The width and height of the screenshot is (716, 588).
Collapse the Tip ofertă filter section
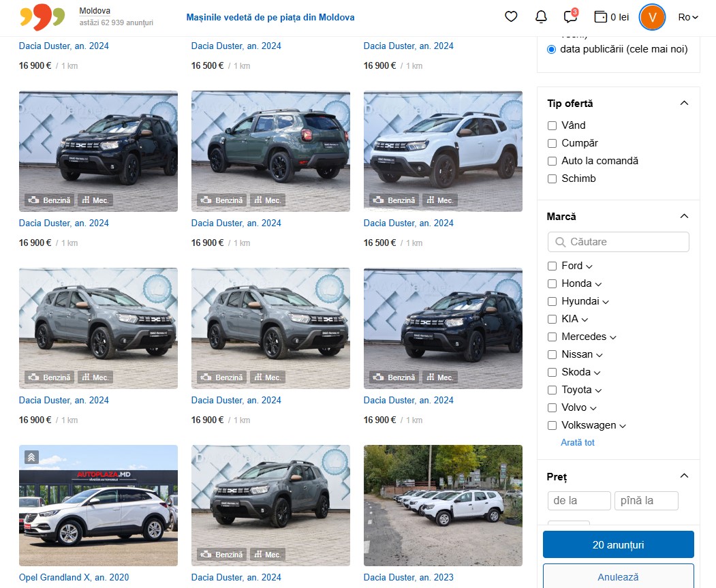[x=685, y=103]
